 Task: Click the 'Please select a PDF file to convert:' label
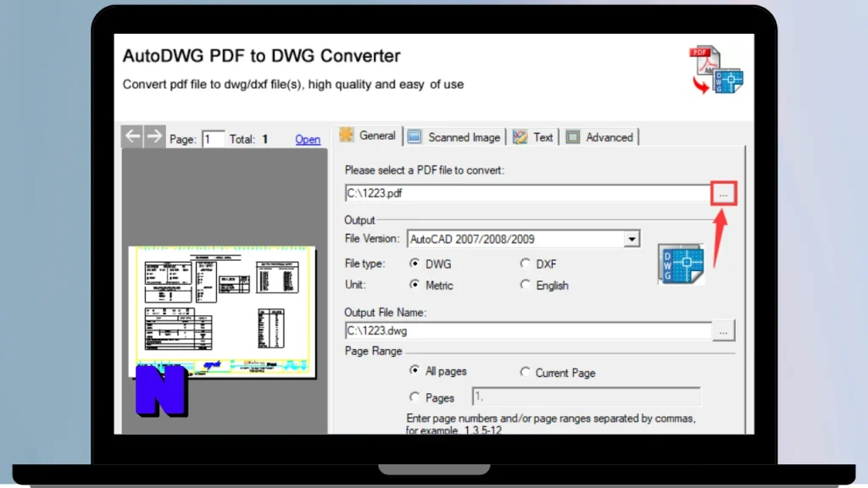click(x=425, y=170)
